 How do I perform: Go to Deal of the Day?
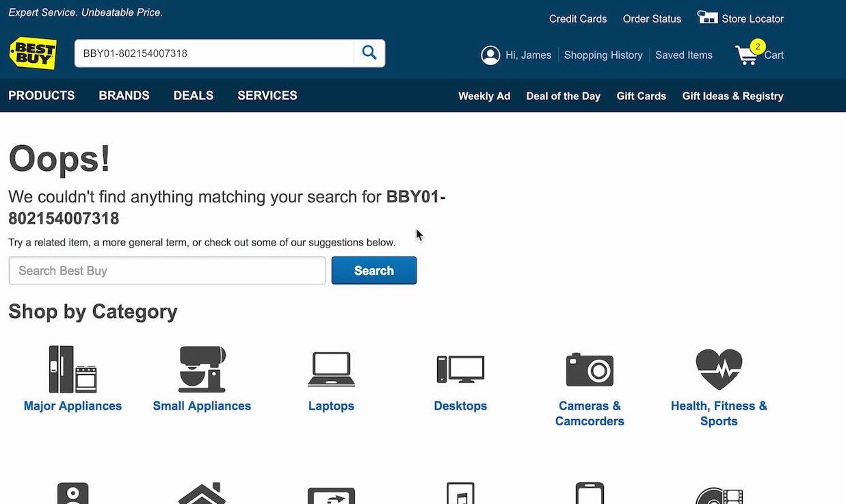coord(564,96)
